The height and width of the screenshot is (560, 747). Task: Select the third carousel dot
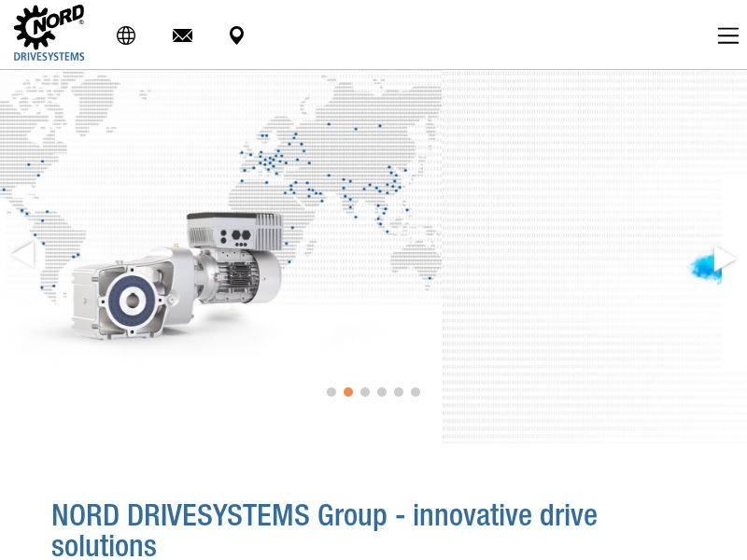(x=365, y=392)
